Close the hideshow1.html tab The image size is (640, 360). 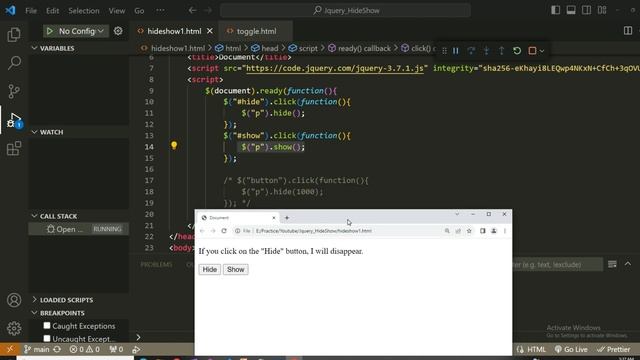210,31
